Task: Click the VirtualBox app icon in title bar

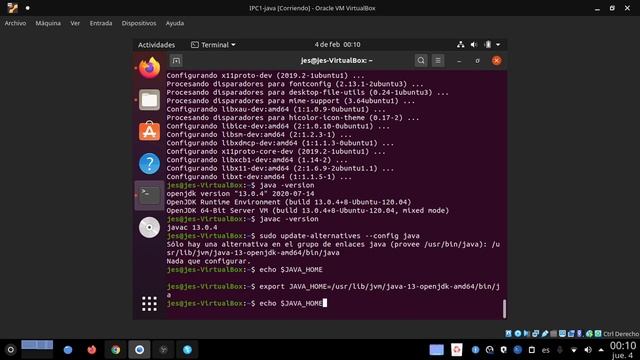Action: [13, 8]
